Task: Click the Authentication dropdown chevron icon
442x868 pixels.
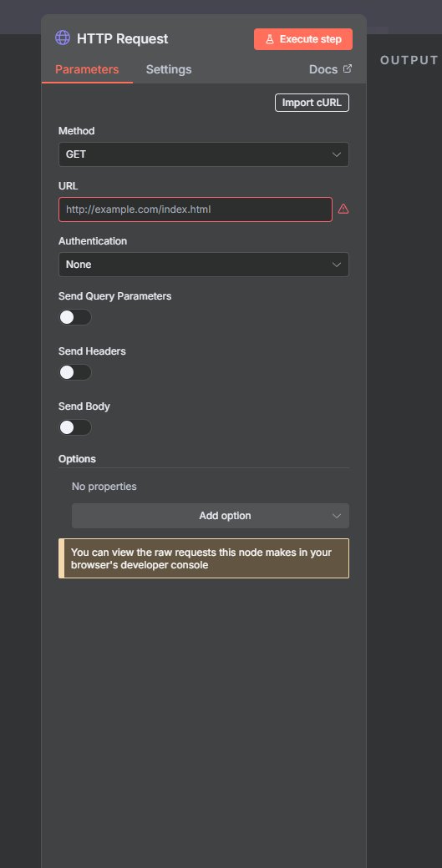Action: click(x=337, y=265)
